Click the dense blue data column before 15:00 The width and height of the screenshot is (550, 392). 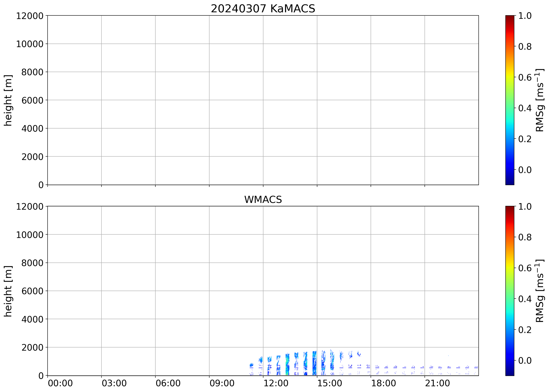pyautogui.click(x=314, y=363)
